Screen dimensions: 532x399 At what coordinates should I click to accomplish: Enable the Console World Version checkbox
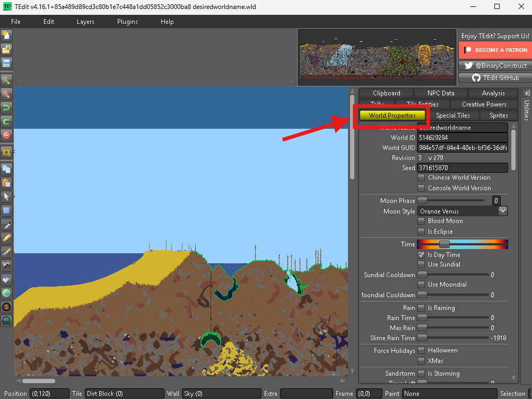click(421, 188)
